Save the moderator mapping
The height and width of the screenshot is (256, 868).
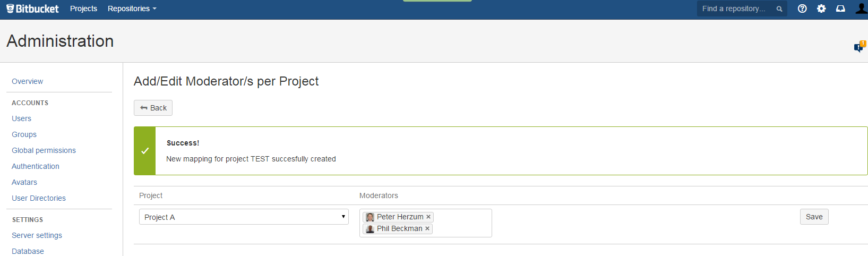click(x=814, y=217)
